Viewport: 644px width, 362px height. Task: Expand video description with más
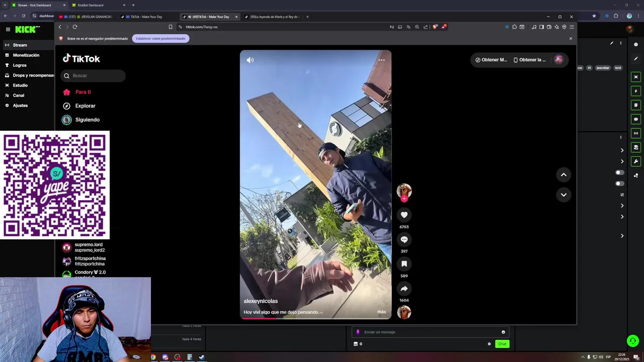pos(381,312)
